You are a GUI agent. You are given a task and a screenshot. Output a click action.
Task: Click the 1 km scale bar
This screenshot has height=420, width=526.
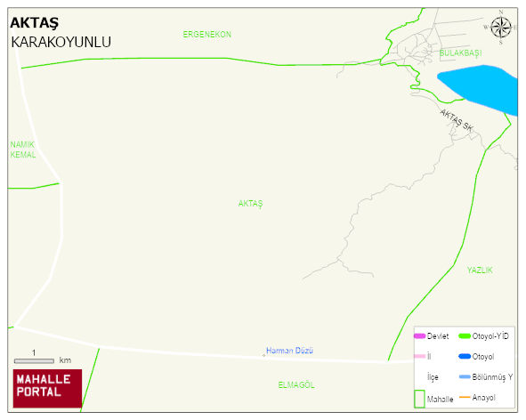[34, 361]
